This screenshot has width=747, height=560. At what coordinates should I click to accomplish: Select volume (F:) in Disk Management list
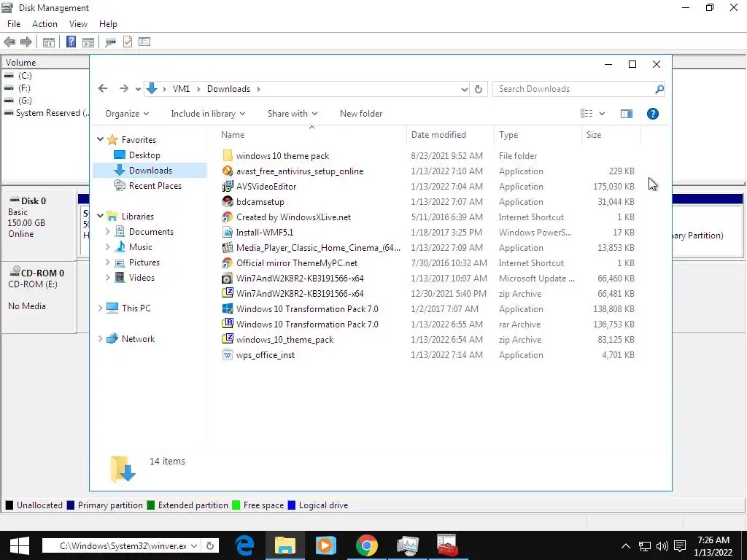(24, 88)
